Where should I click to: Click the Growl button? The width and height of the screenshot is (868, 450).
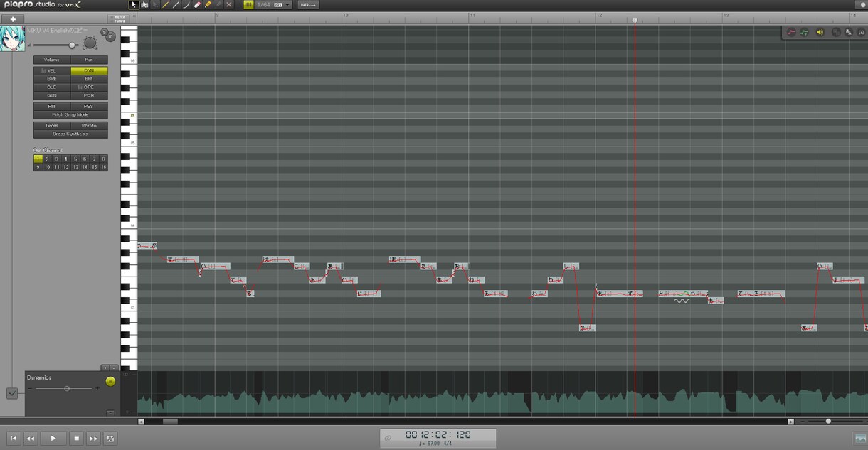[52, 126]
